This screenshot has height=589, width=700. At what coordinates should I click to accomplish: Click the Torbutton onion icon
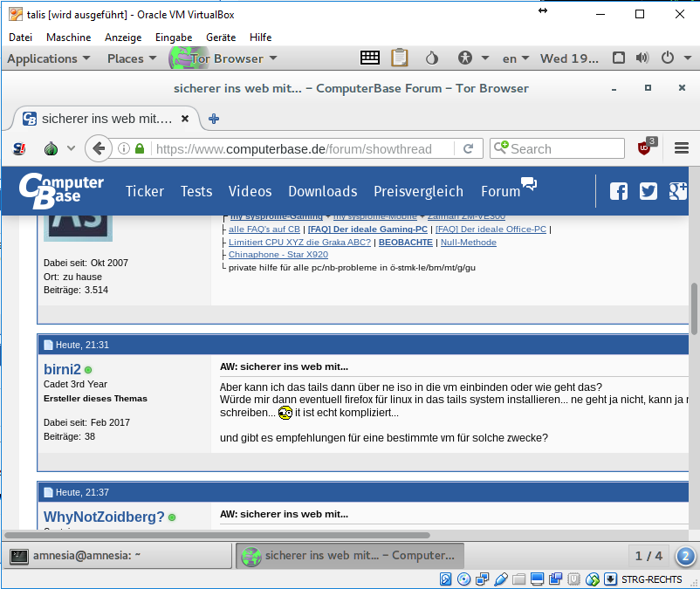(51, 148)
